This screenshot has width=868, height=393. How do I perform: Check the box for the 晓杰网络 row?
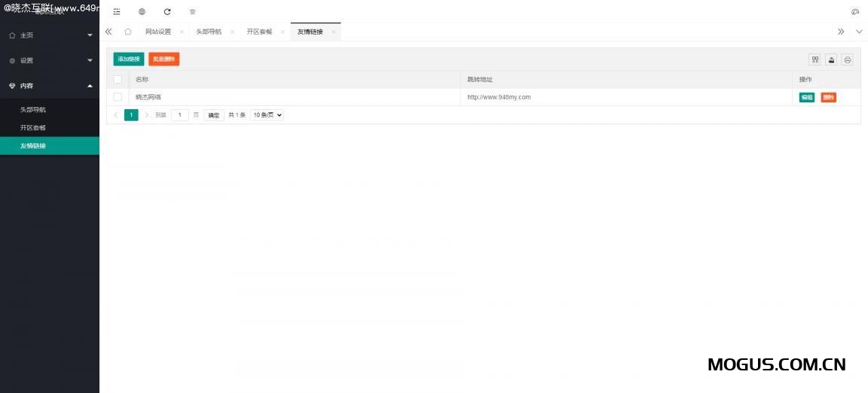(118, 97)
